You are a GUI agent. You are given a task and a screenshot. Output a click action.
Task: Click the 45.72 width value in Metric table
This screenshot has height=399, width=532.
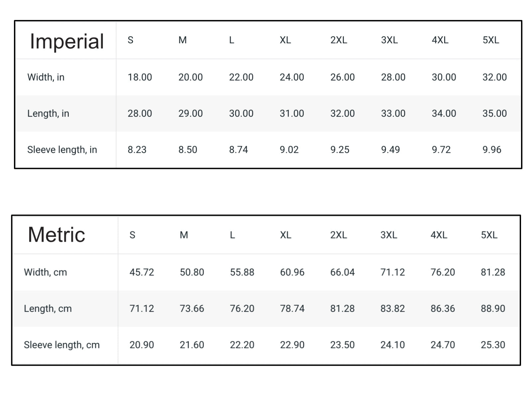pyautogui.click(x=142, y=272)
